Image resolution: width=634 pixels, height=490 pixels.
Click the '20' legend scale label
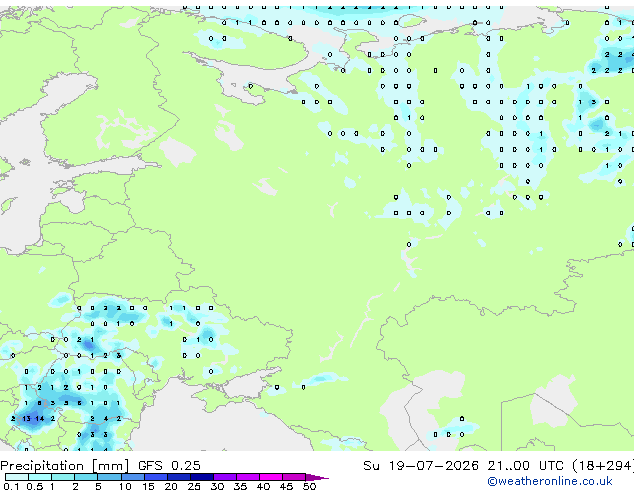[x=171, y=486]
